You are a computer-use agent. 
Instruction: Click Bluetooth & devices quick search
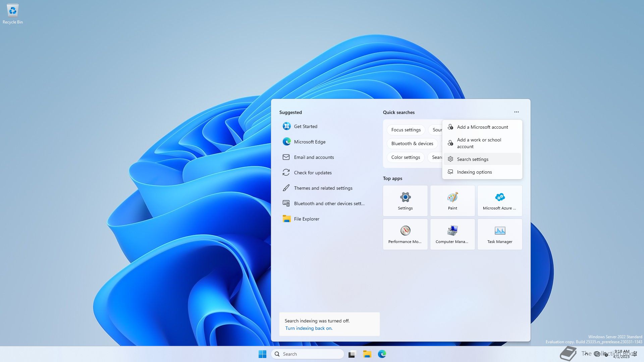click(412, 143)
